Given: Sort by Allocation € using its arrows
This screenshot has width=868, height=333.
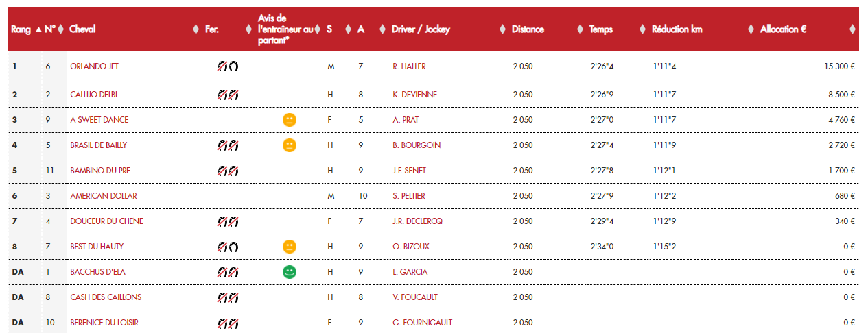Looking at the screenshot, I should coord(852,29).
